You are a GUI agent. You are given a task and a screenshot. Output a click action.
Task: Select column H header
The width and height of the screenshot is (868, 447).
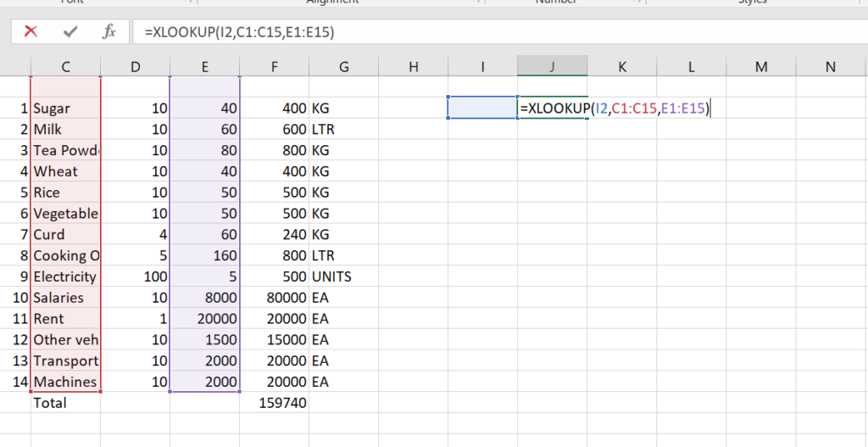tap(414, 67)
